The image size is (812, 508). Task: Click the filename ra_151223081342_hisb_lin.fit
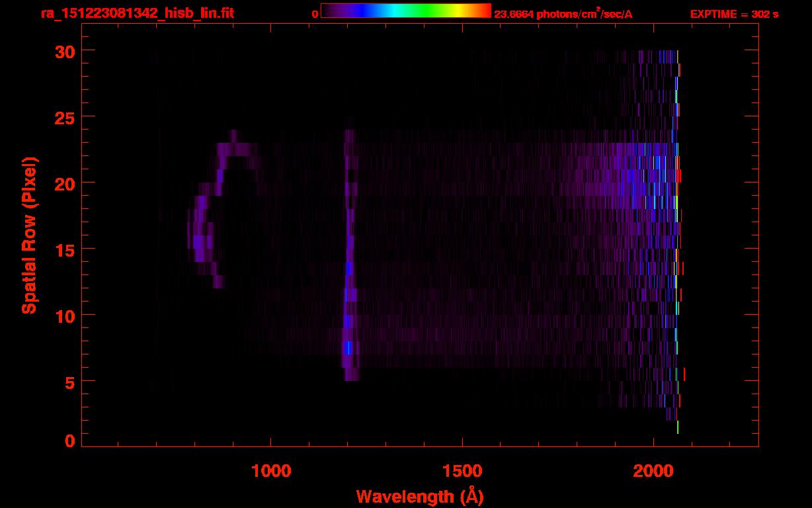(137, 13)
